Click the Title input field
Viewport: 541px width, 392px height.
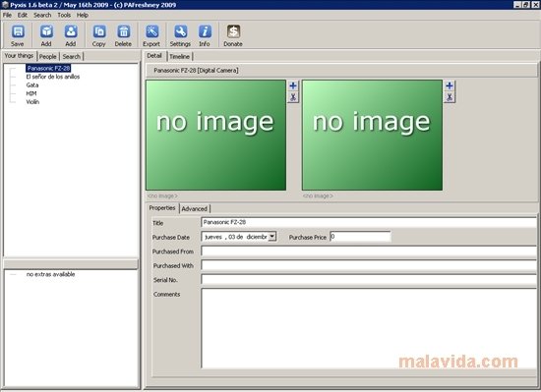pos(369,222)
